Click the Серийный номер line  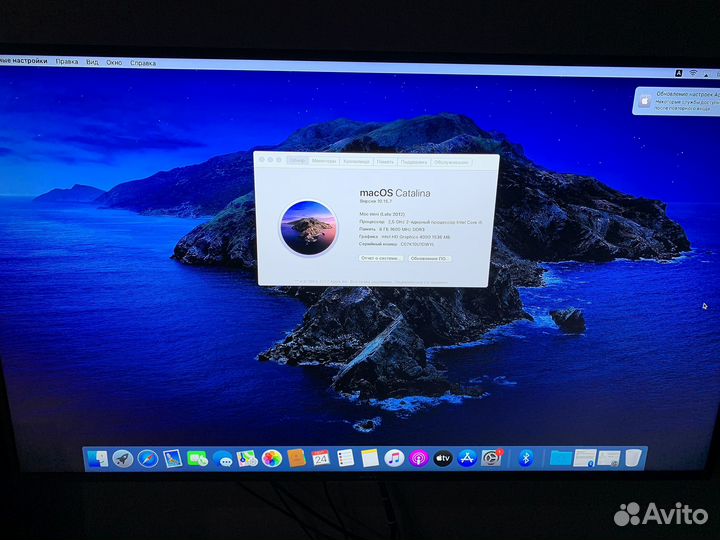pos(396,244)
